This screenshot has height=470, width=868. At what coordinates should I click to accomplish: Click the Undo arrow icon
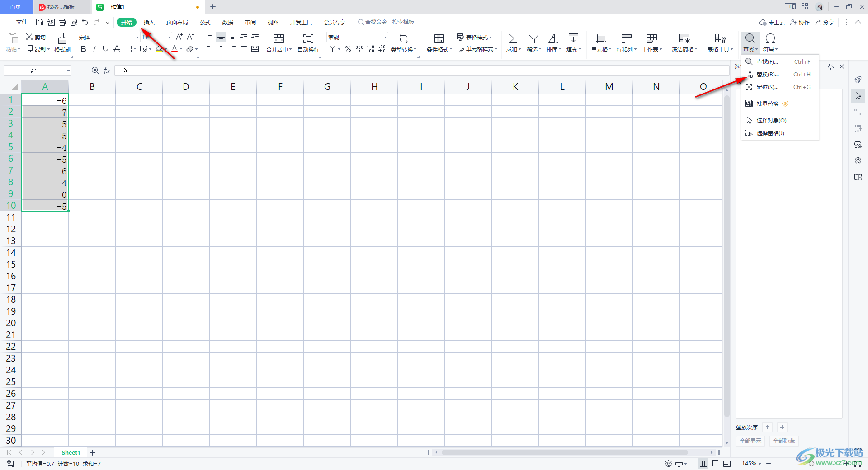[85, 22]
